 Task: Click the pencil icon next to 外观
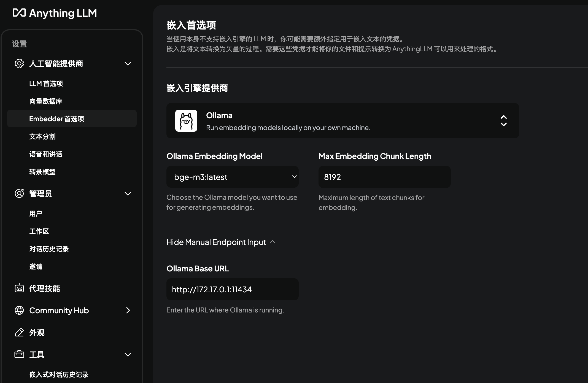19,332
